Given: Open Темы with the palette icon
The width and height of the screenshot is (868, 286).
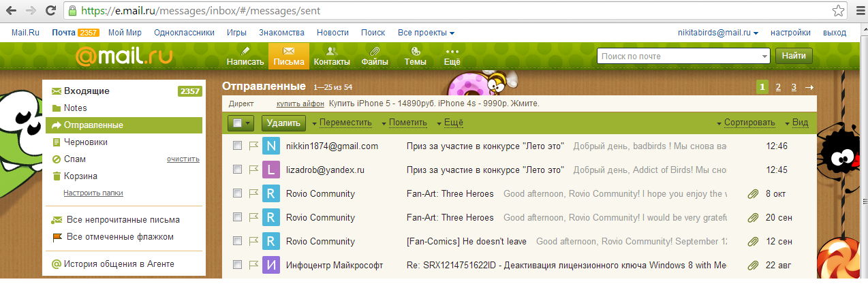Looking at the screenshot, I should [415, 56].
